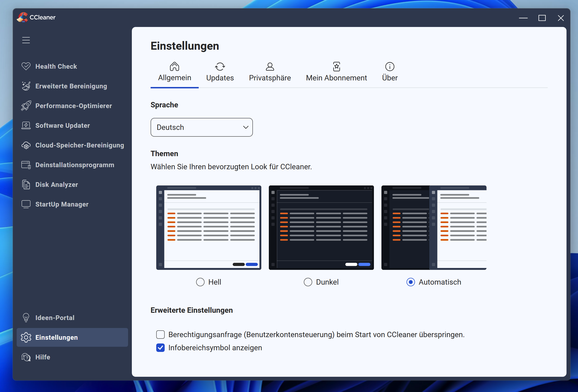Open the Sprache dropdown showing Deutsch
This screenshot has height=392, width=578.
coord(202,127)
